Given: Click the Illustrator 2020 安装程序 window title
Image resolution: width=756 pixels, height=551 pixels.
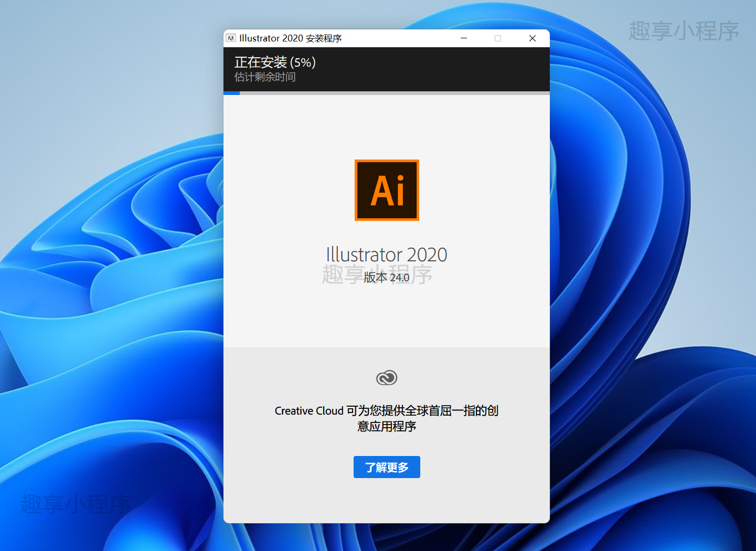Looking at the screenshot, I should [x=291, y=38].
